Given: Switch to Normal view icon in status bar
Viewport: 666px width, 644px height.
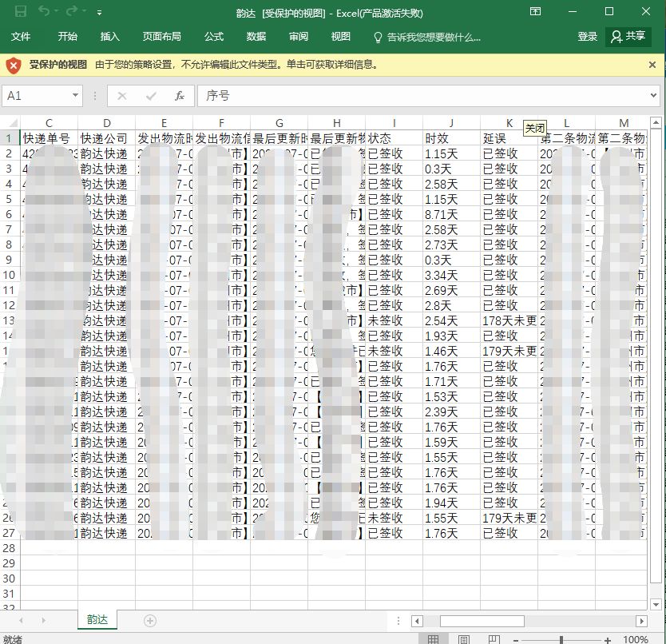Looking at the screenshot, I should (434, 639).
